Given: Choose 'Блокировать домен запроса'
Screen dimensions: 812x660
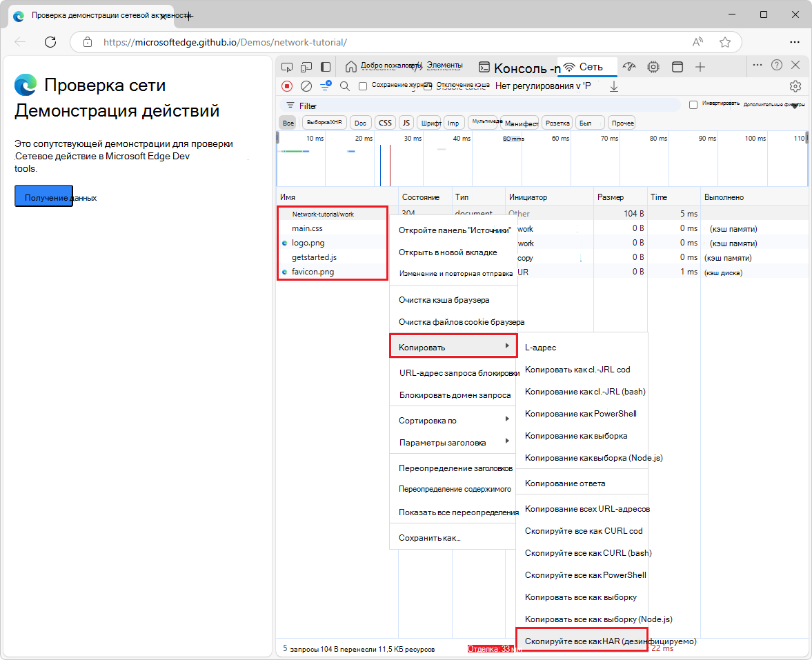Looking at the screenshot, I should point(453,395).
